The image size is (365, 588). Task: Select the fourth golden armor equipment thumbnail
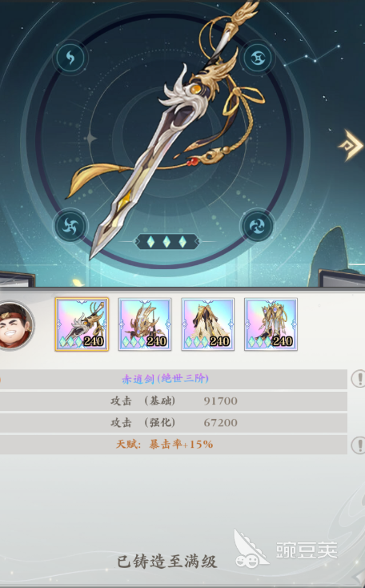pos(271,324)
